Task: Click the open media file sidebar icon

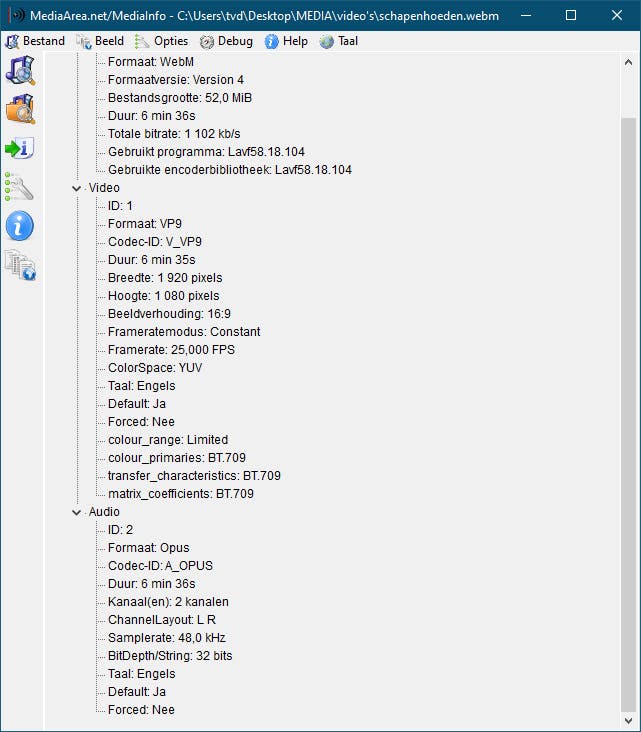Action: tap(20, 70)
